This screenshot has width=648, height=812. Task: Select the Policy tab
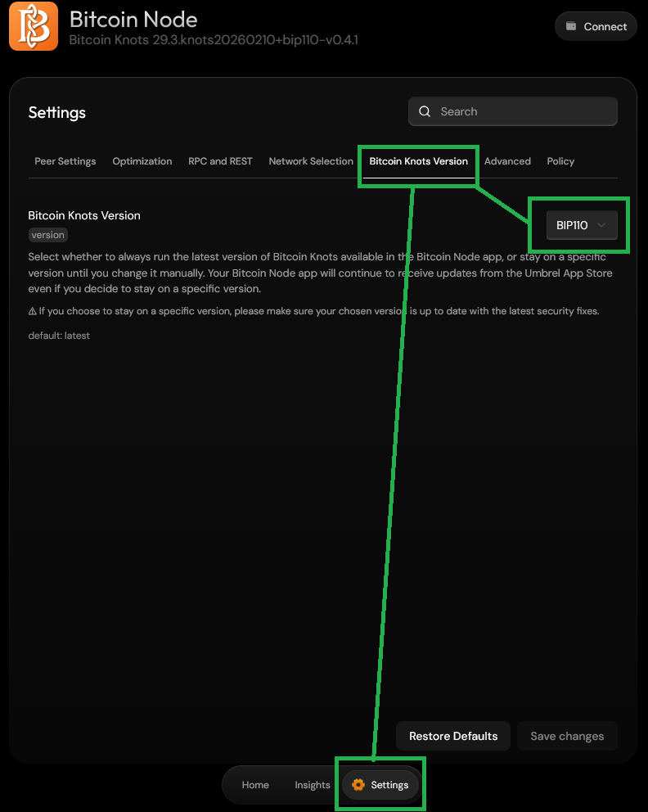click(560, 161)
